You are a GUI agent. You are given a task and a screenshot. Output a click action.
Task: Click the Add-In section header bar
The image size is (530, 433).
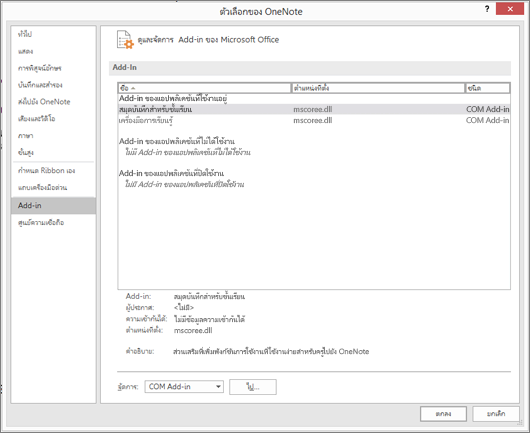(x=310, y=68)
